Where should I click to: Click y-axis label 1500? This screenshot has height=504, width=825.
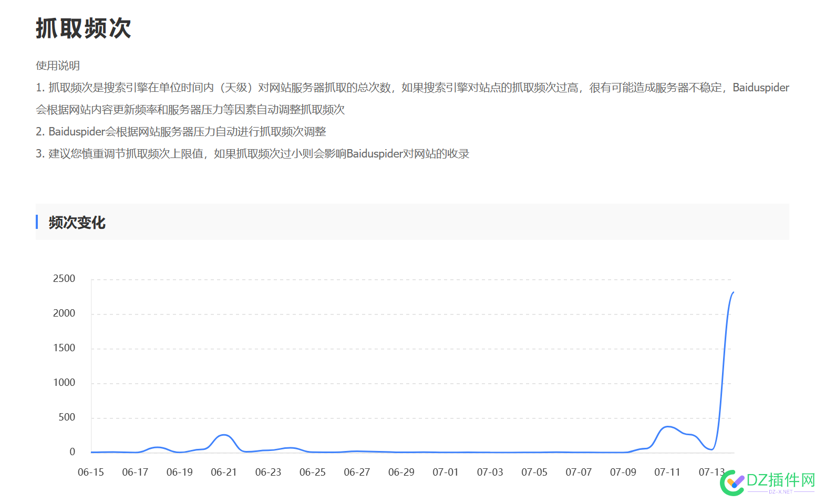64,348
